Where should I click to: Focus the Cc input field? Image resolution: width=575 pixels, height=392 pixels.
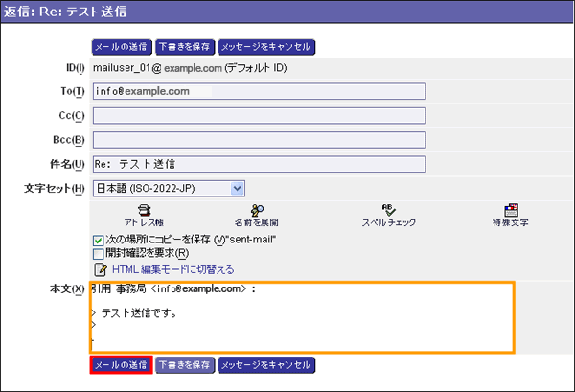coord(260,116)
